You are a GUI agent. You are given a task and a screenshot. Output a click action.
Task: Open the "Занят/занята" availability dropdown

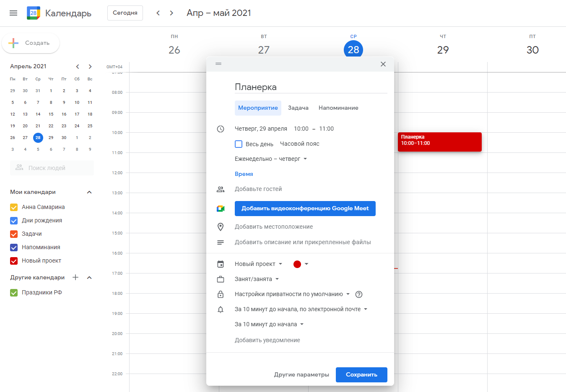coord(257,279)
